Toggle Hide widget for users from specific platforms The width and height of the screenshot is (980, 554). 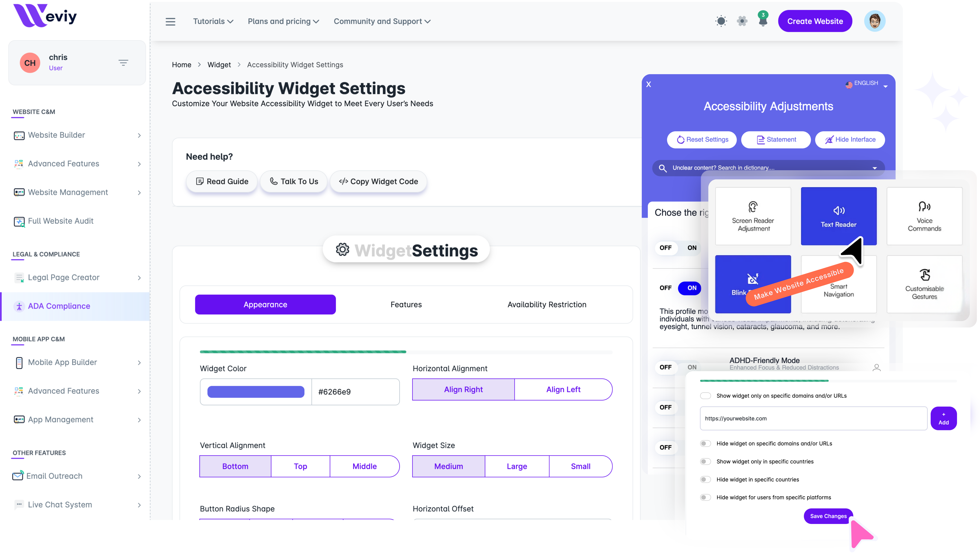705,497
